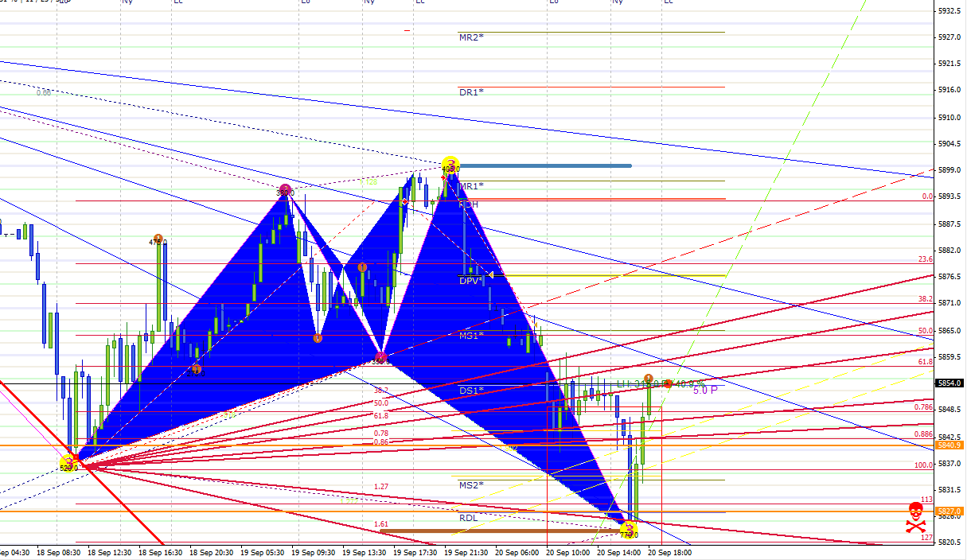Screen dimensions: 967x560
Task: Click the 0.78 fan level label
Action: point(381,433)
